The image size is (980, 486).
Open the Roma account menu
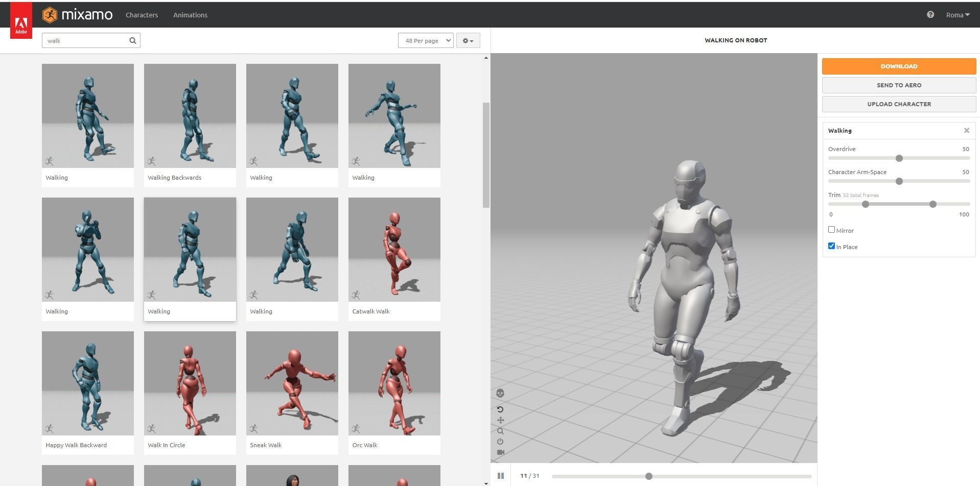tap(958, 15)
